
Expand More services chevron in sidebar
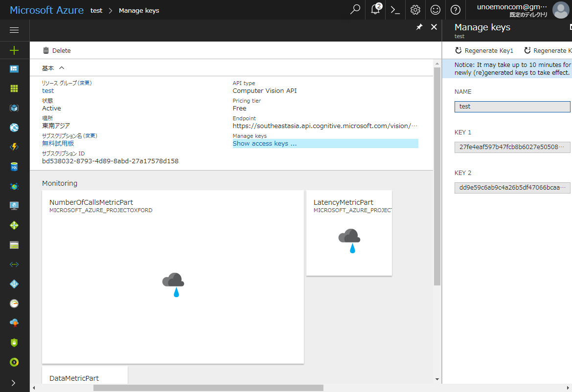pyautogui.click(x=14, y=383)
